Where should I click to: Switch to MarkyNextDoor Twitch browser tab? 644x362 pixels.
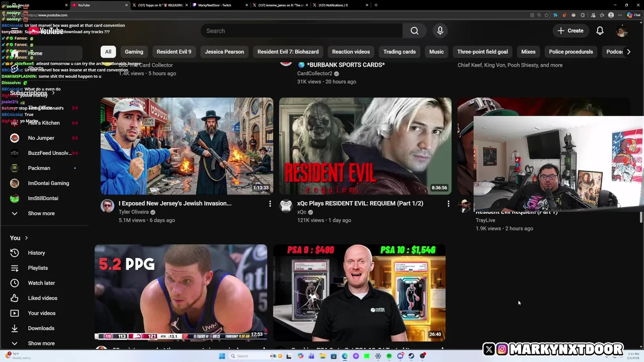tap(219, 5)
